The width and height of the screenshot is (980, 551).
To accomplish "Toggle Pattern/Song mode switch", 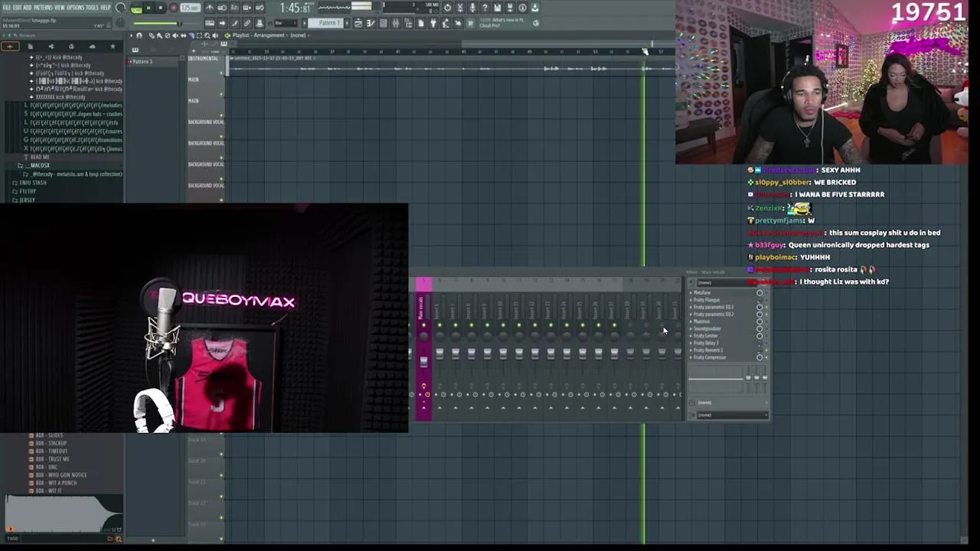I will 136,8.
